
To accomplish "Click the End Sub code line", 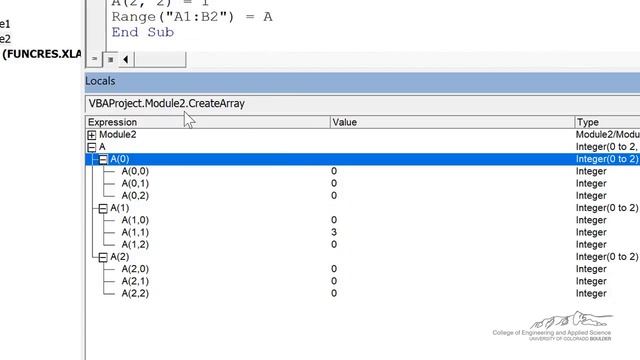I will click(143, 32).
